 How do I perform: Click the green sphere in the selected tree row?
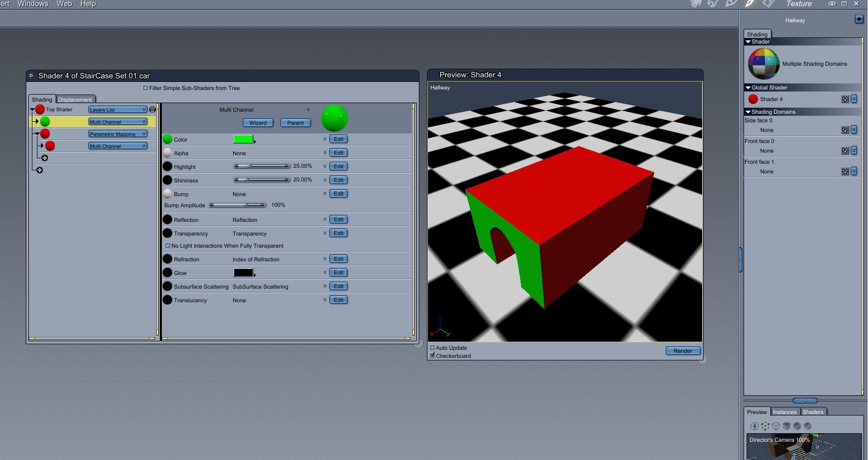(45, 121)
